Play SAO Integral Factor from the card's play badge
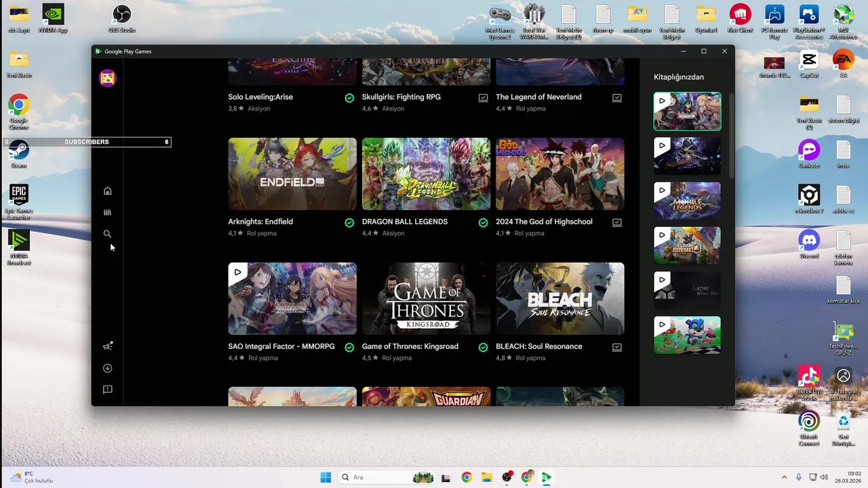Screen dimensions: 868x488 click(x=237, y=272)
